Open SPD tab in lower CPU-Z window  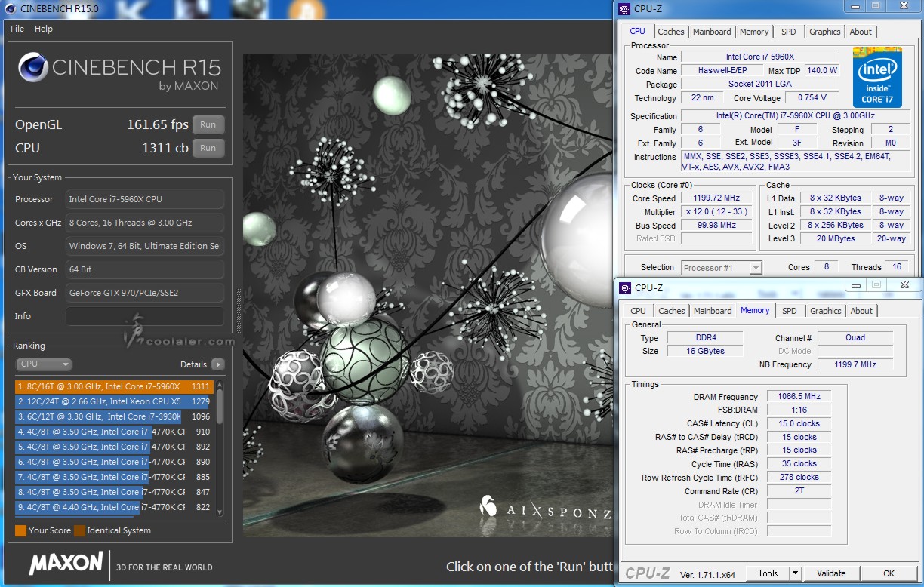(x=789, y=311)
